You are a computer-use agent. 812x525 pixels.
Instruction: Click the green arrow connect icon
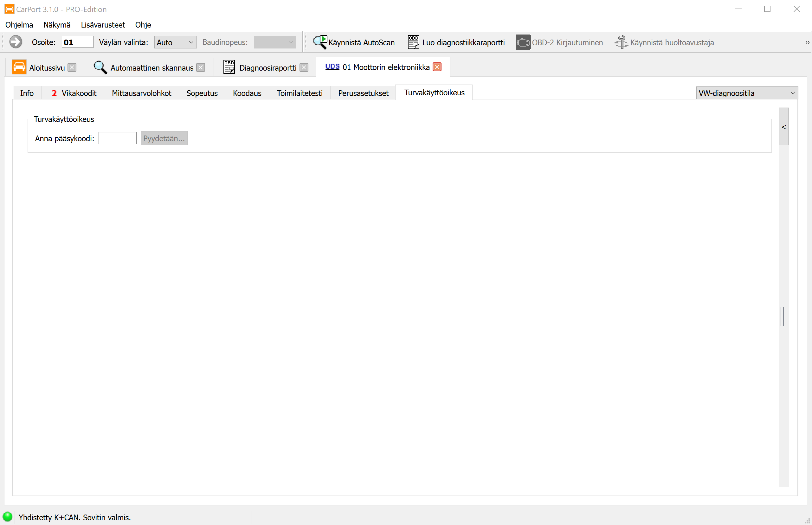[16, 42]
